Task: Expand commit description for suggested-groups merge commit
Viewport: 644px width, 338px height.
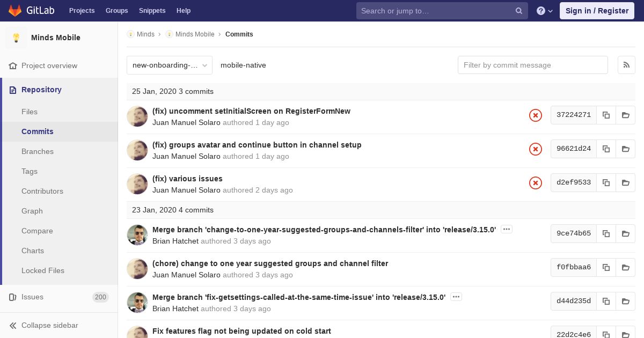Action: pos(506,229)
